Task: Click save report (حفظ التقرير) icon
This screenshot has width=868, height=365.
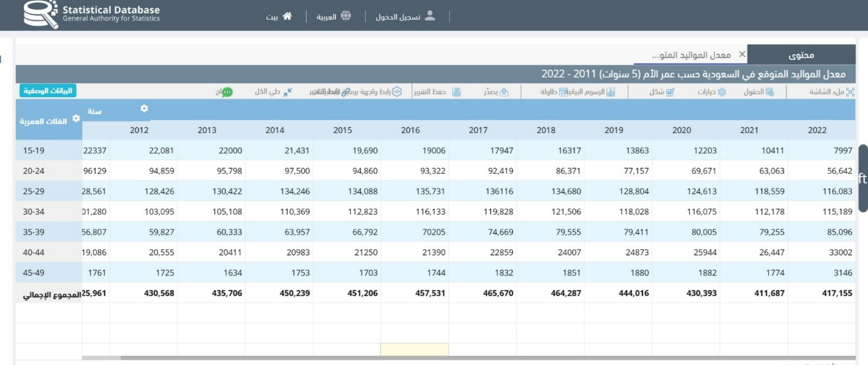Action: point(457,92)
